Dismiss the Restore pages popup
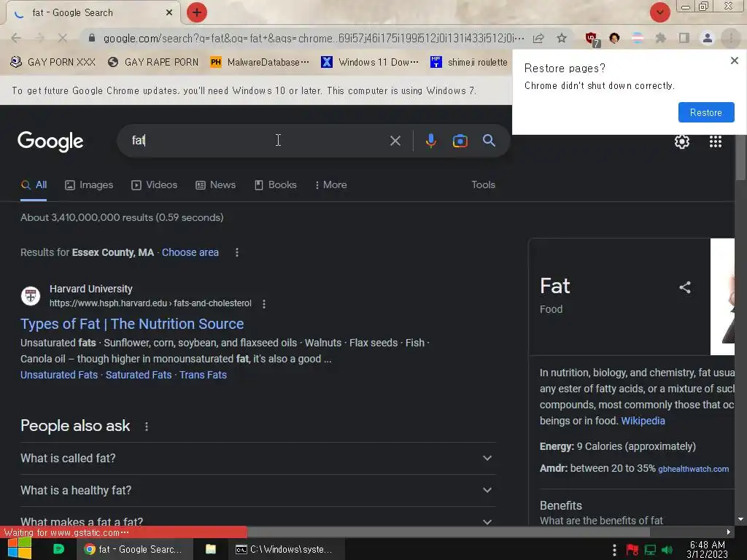 (x=734, y=61)
